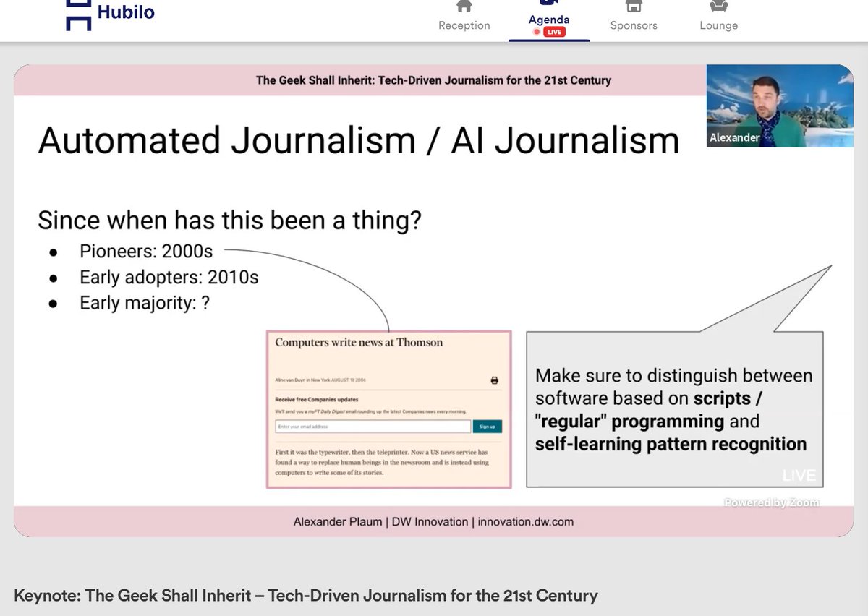Screen dimensions: 868x616
Task: Click the 'Make sure to distinguish' callout text
Action: (674, 409)
